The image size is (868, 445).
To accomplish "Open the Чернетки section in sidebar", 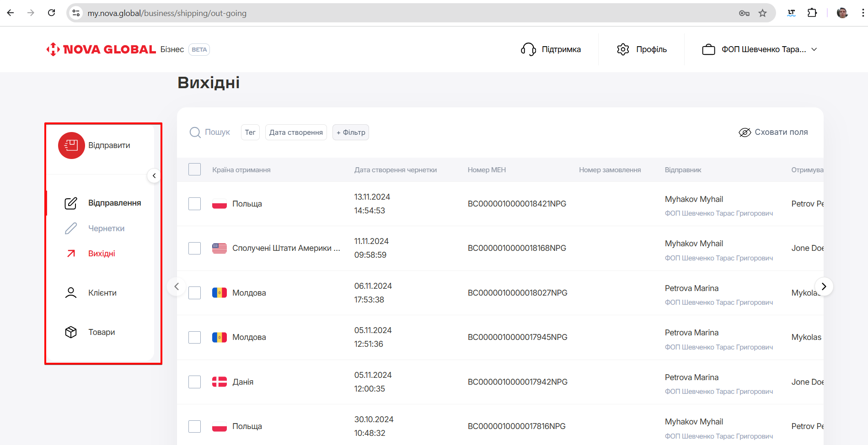I will [x=106, y=228].
